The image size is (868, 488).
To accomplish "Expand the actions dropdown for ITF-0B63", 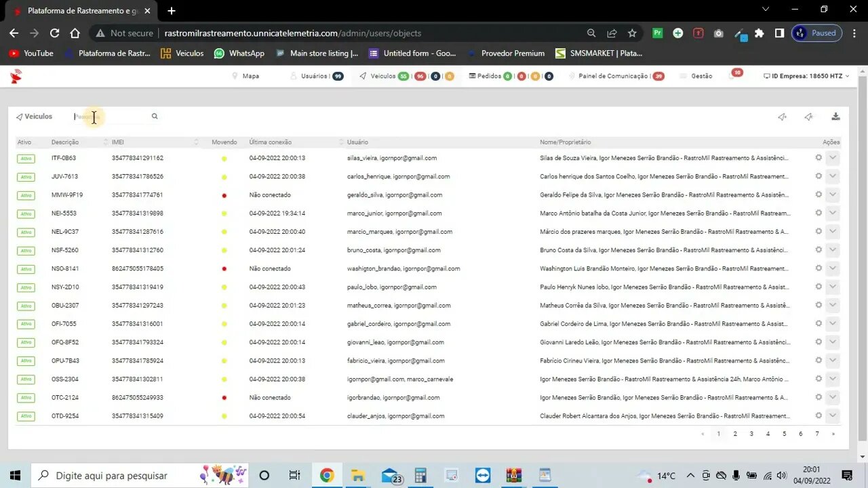I will [833, 157].
